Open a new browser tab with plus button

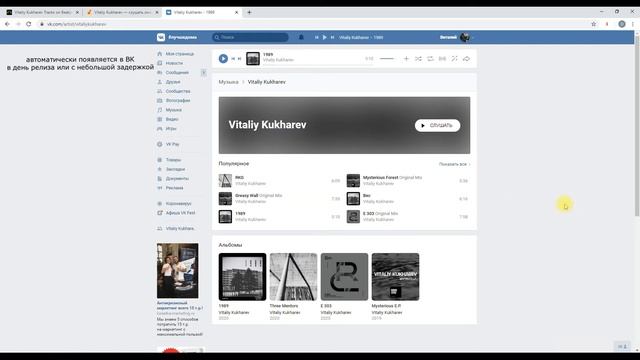tap(249, 12)
